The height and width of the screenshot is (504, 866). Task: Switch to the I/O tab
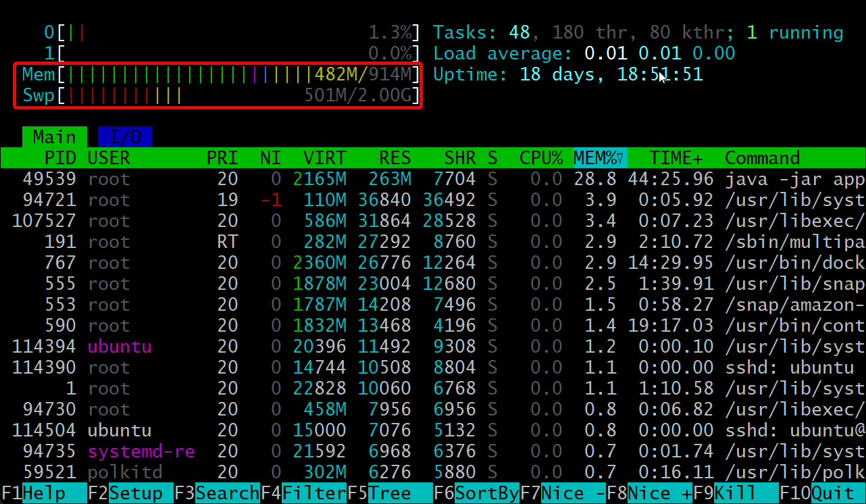click(125, 137)
